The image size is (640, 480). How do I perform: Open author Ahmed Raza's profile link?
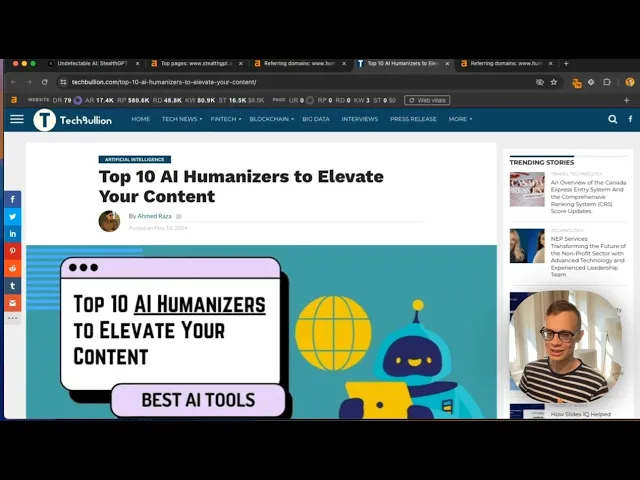point(154,216)
